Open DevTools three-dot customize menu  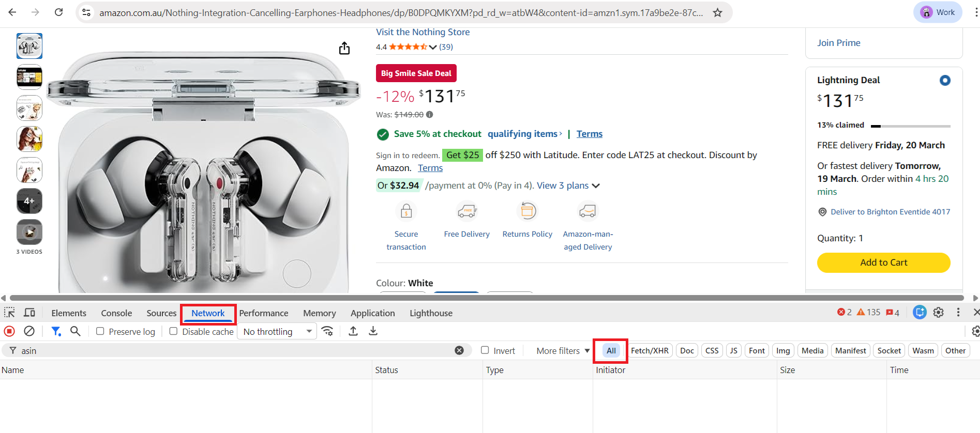pyautogui.click(x=958, y=312)
